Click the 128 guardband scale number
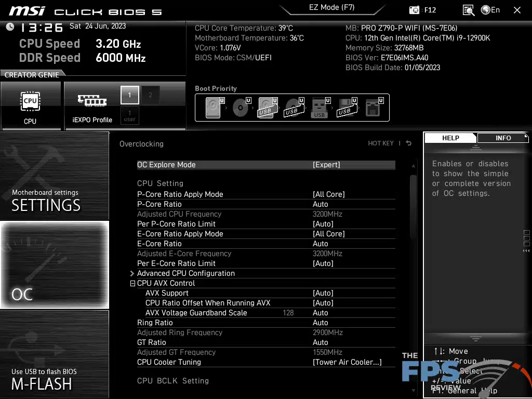 click(288, 312)
